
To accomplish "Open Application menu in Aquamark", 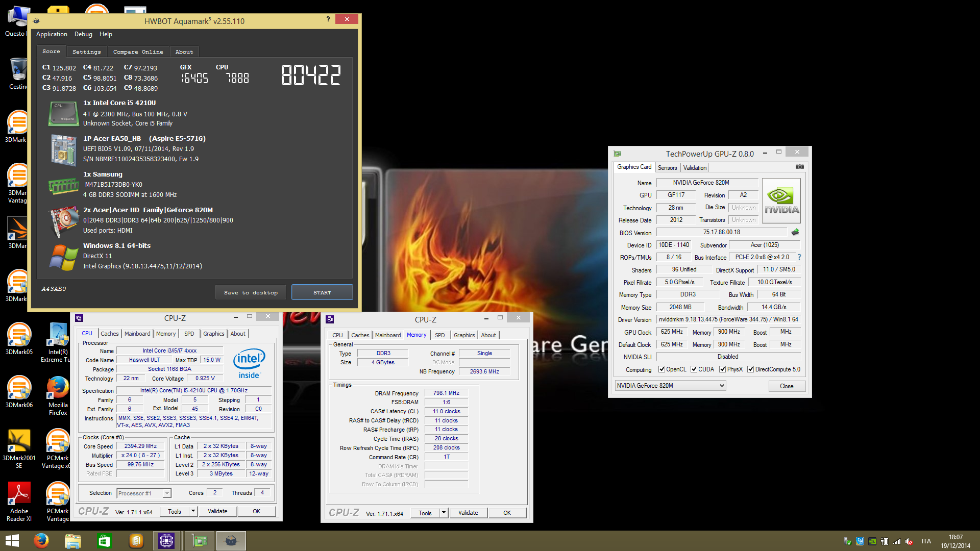I will [x=52, y=34].
